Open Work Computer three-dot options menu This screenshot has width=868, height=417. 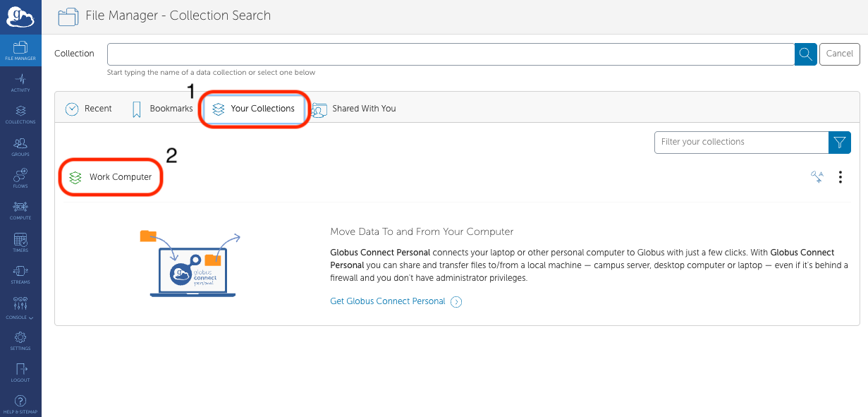(x=840, y=177)
